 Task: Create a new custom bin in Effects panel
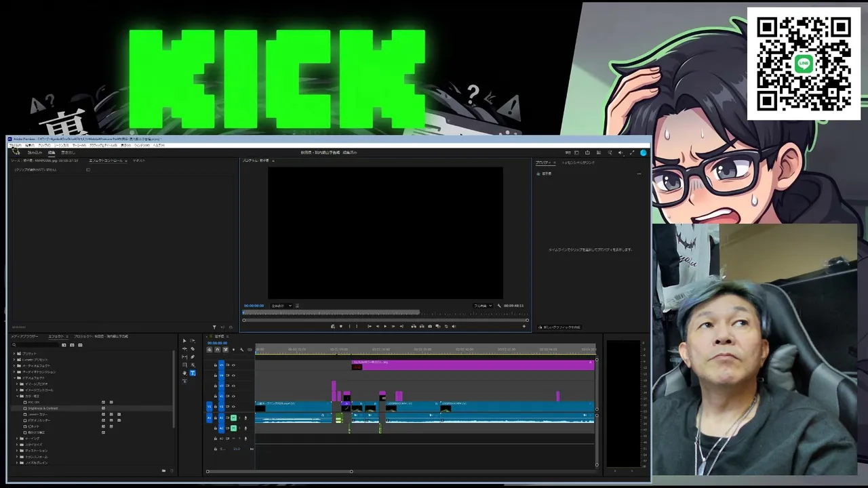[163, 470]
